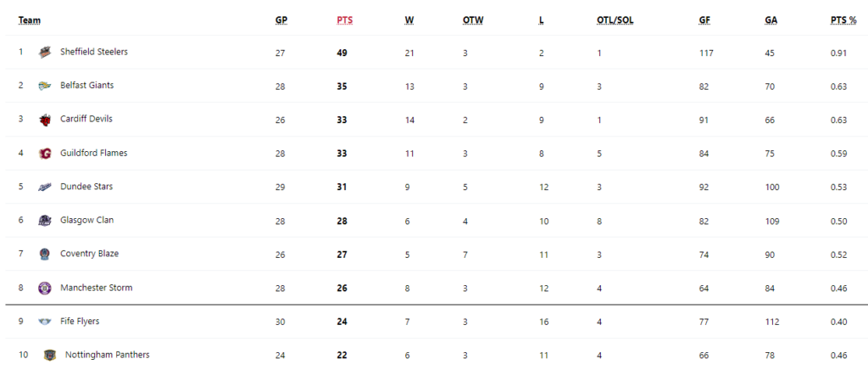The height and width of the screenshot is (370, 868).
Task: Open the Sheffield Steelers team link
Action: click(94, 52)
